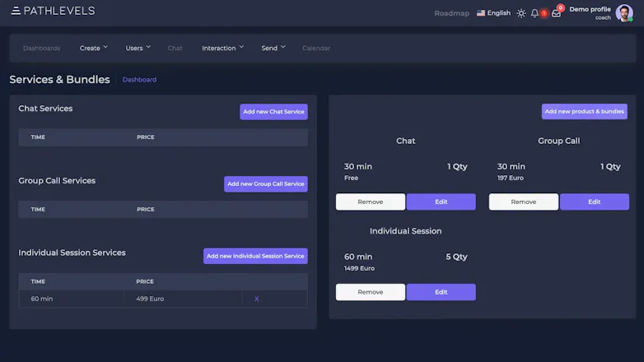Edit the Individual Session bundle
The image size is (644, 362).
(441, 292)
